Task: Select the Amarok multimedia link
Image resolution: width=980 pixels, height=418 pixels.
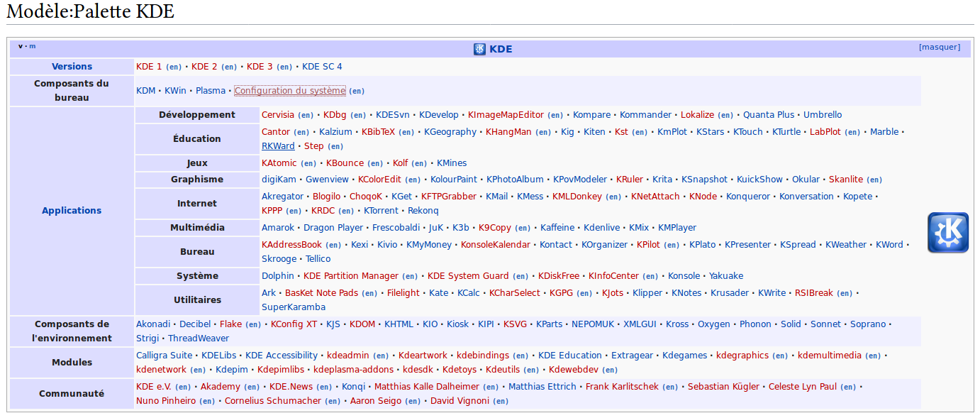Action: (x=278, y=228)
